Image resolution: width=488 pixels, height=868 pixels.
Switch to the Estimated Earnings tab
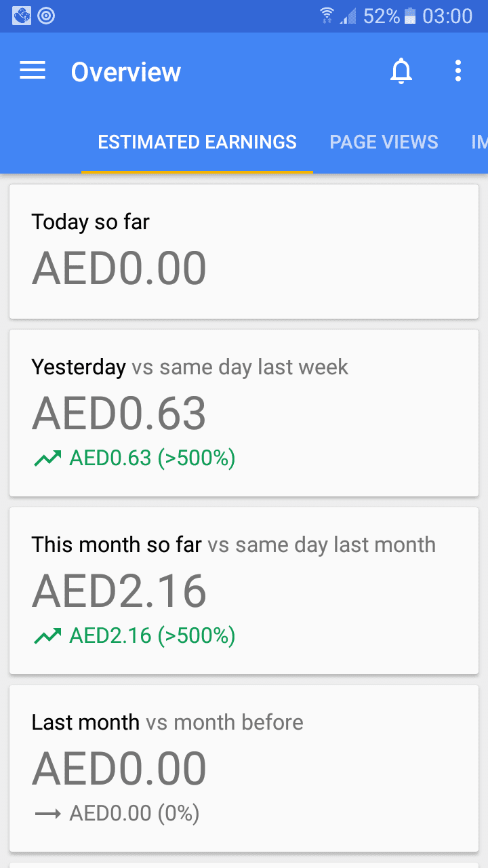click(197, 142)
